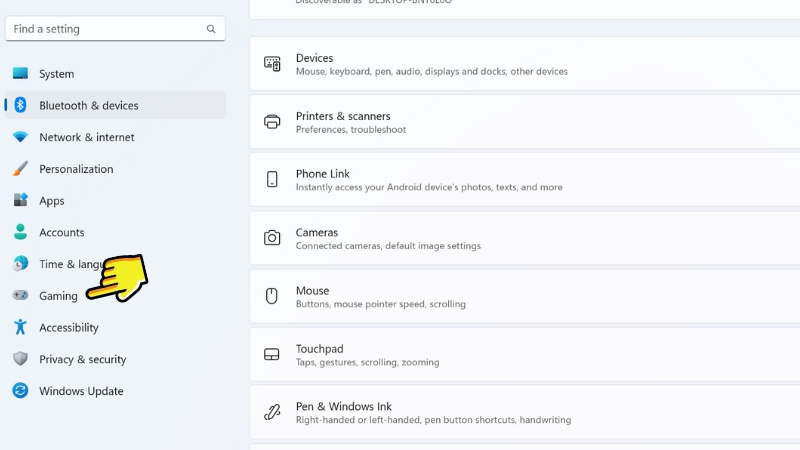The width and height of the screenshot is (800, 450).
Task: Click 'Buttons, mouse pointer speed, scrolling' text
Action: [381, 304]
